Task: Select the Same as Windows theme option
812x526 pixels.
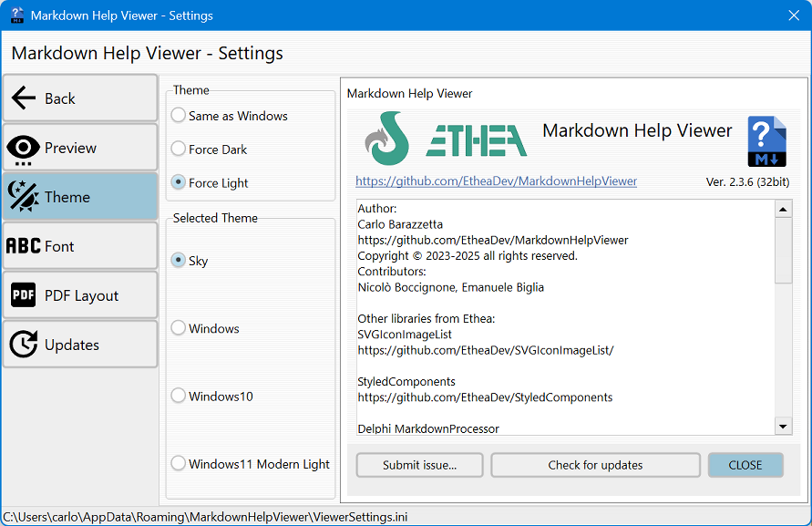Action: [x=179, y=116]
